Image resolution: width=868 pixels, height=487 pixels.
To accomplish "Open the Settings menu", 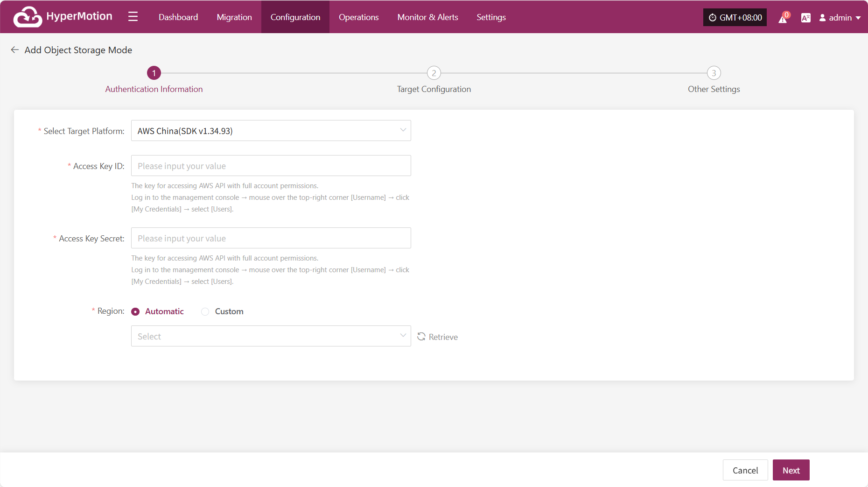I will (x=491, y=17).
